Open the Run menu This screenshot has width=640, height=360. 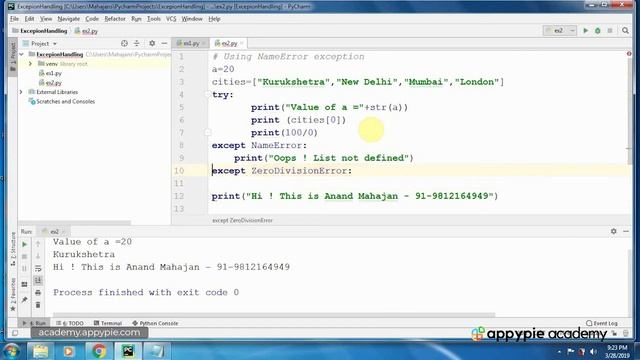(136, 19)
